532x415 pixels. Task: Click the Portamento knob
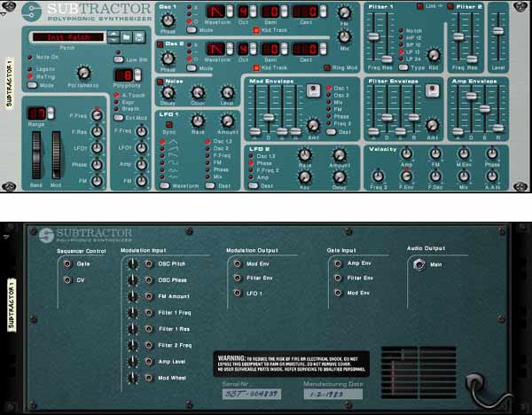(82, 73)
